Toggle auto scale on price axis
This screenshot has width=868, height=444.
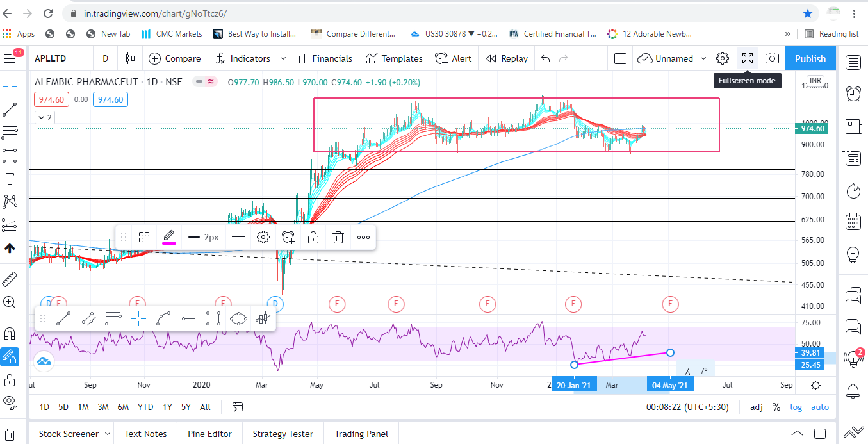(x=820, y=407)
